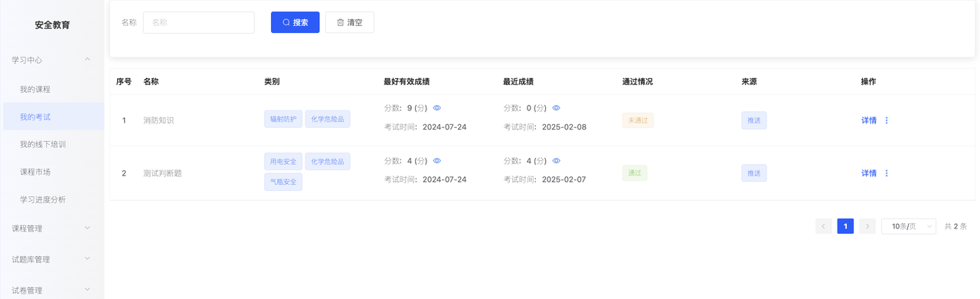
Task: Go to previous page arrow
Action: (824, 226)
